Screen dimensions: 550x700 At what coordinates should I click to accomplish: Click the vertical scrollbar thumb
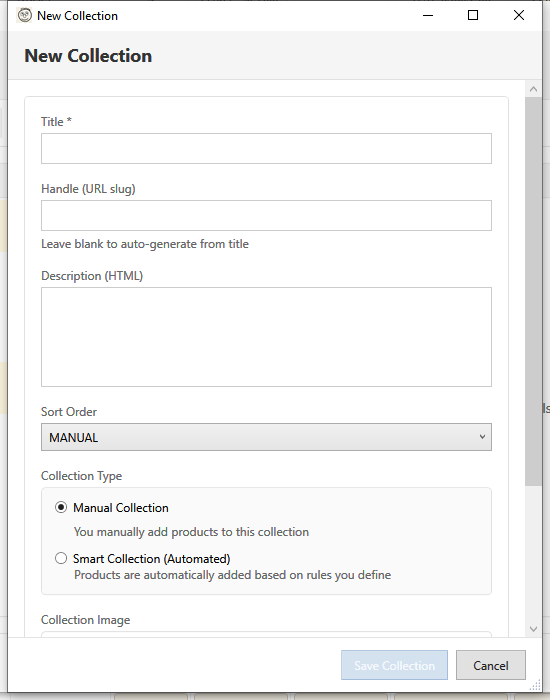(533, 291)
